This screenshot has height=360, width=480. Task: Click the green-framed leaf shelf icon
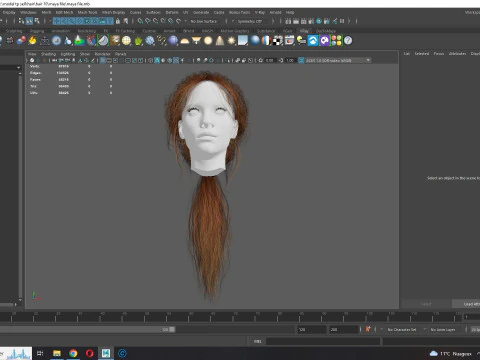[103, 41]
